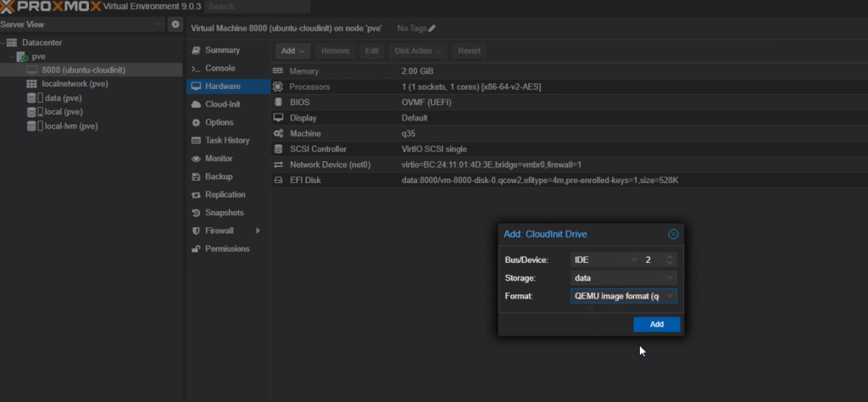Screen dimensions: 868x402
Task: Open the Console tab
Action: [x=220, y=68]
